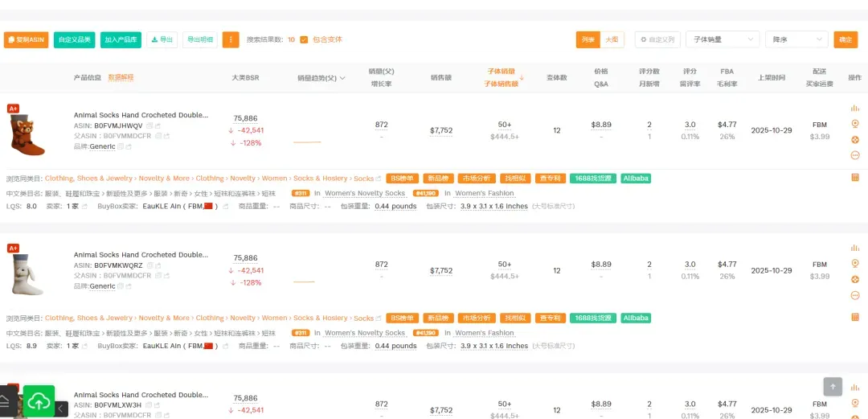The width and height of the screenshot is (868, 419).
Task: Click webcam monitor icon in B0FVMKWQRZ row
Action: (854, 263)
